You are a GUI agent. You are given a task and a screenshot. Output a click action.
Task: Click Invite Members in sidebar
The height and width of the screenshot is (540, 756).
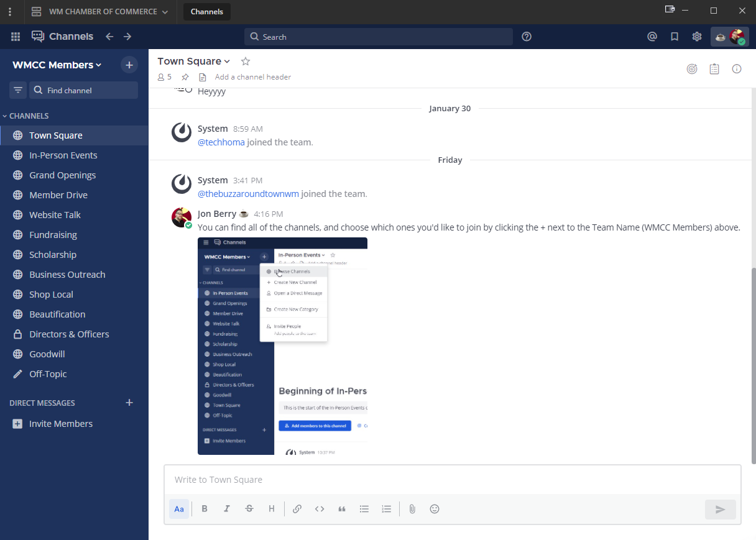point(60,424)
